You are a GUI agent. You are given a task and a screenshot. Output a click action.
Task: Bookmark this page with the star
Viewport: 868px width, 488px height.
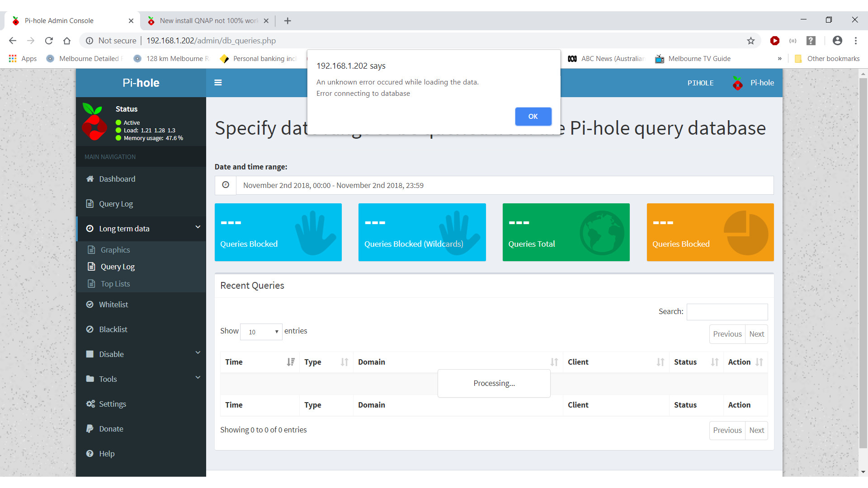click(x=751, y=41)
